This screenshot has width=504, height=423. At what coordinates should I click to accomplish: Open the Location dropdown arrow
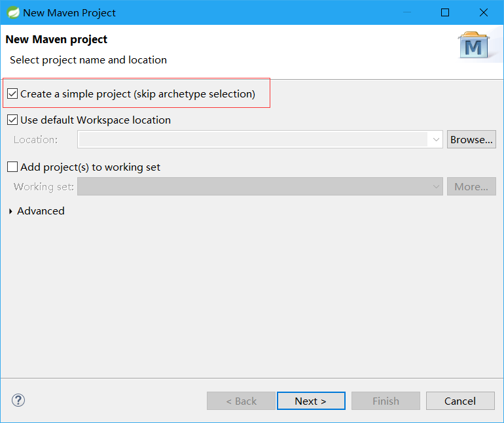436,140
